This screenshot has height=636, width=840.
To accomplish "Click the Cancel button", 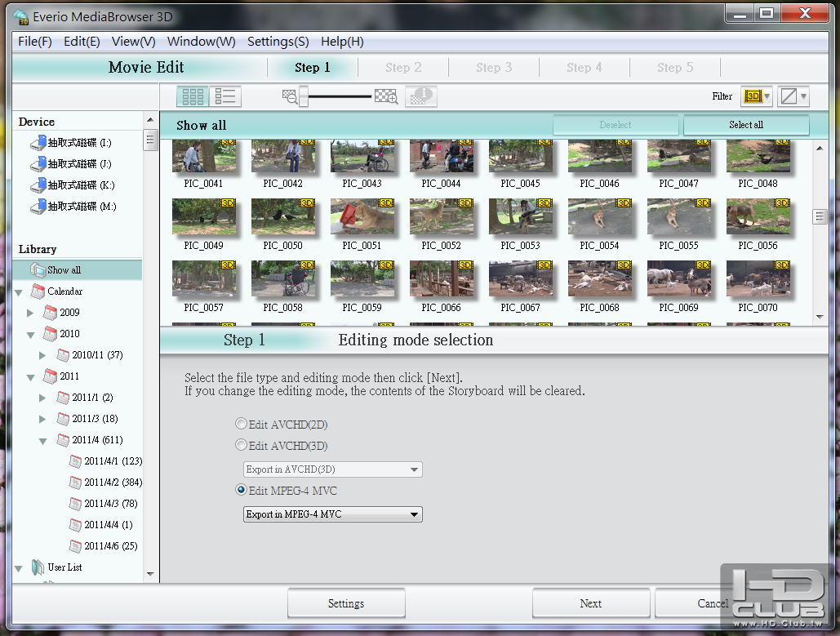I will click(x=713, y=603).
